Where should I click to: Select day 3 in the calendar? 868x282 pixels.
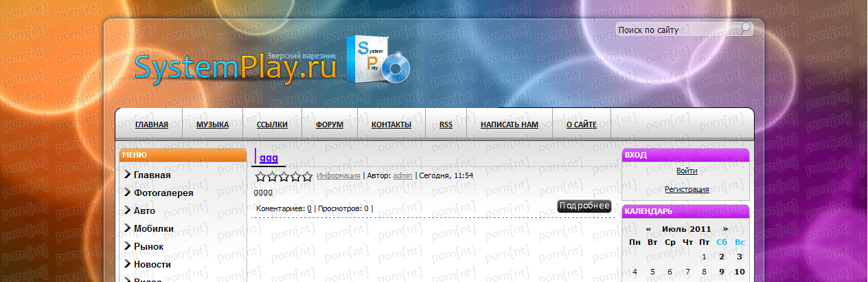click(740, 257)
